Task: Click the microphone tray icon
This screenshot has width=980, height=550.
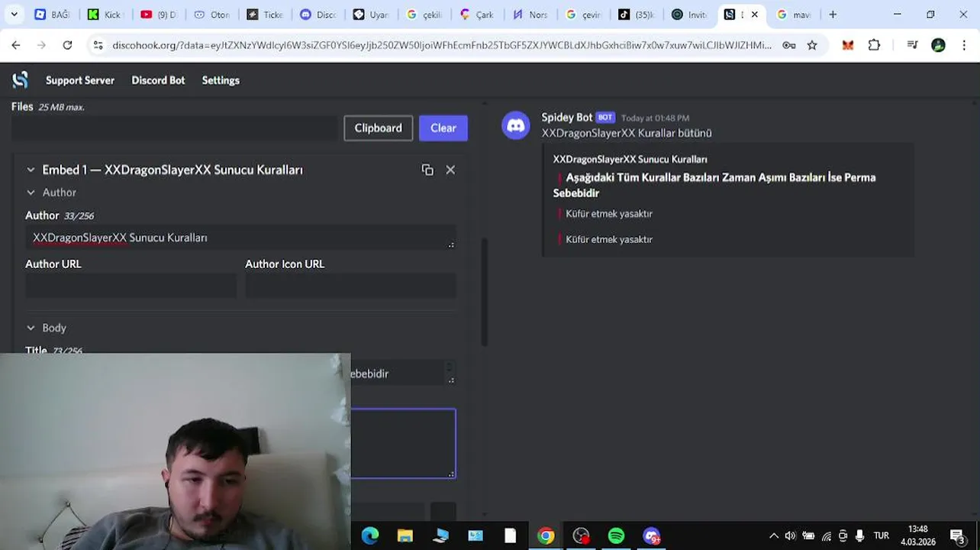Action: 859,535
